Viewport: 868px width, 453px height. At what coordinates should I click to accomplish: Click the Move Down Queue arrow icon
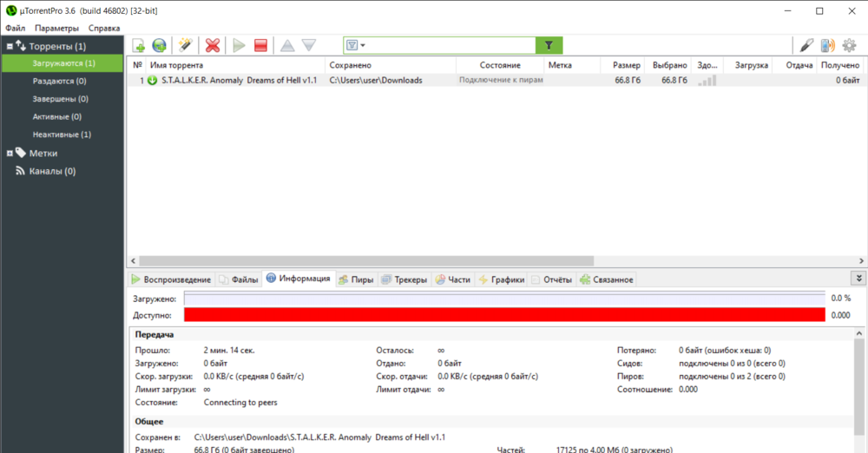tap(309, 45)
